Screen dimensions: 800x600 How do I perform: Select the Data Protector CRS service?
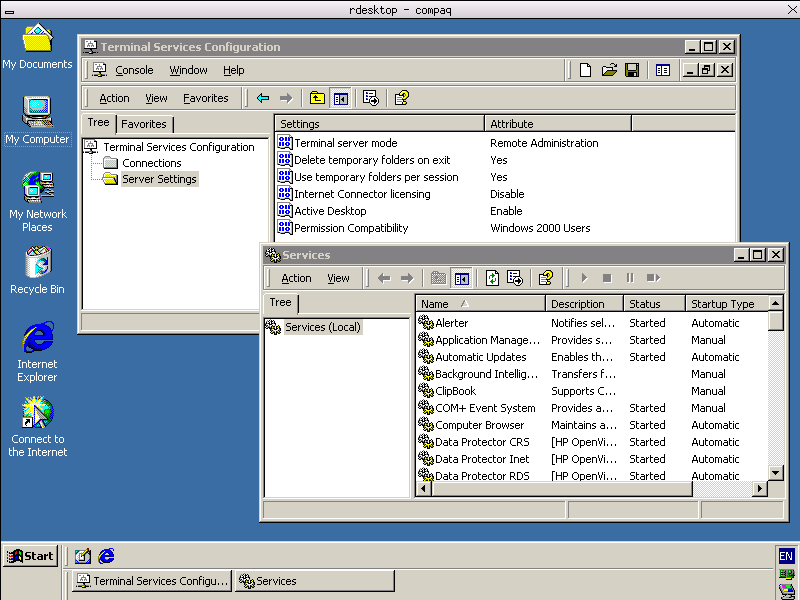pyautogui.click(x=482, y=442)
